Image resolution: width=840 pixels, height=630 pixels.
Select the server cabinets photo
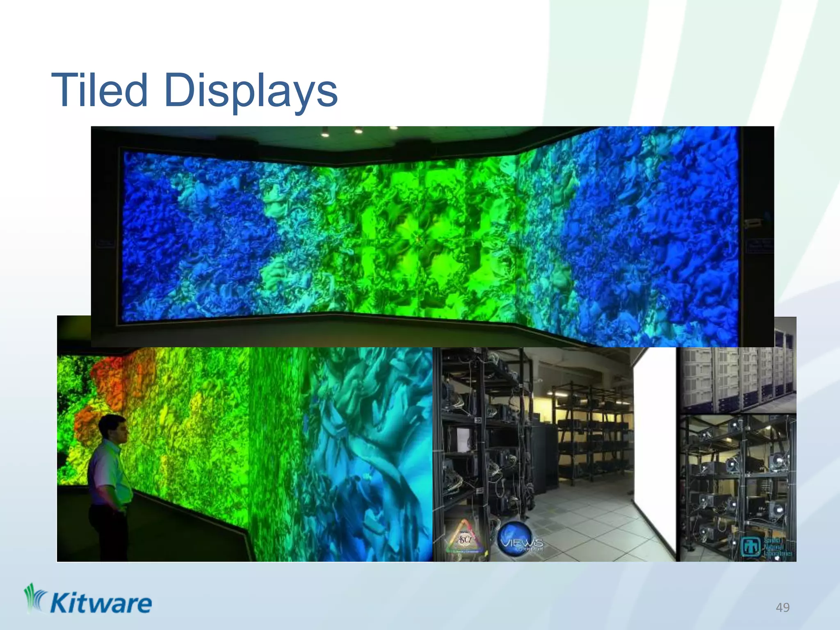pos(738,381)
